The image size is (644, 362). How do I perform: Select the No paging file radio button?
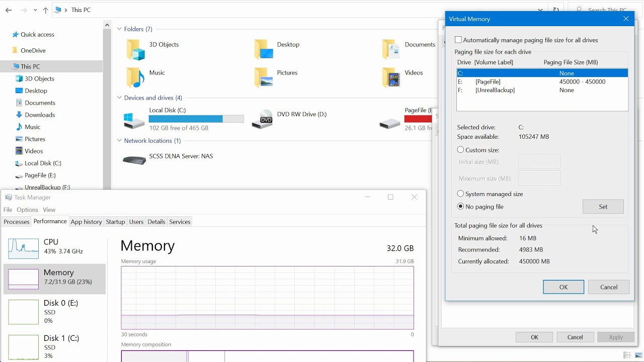coord(460,207)
